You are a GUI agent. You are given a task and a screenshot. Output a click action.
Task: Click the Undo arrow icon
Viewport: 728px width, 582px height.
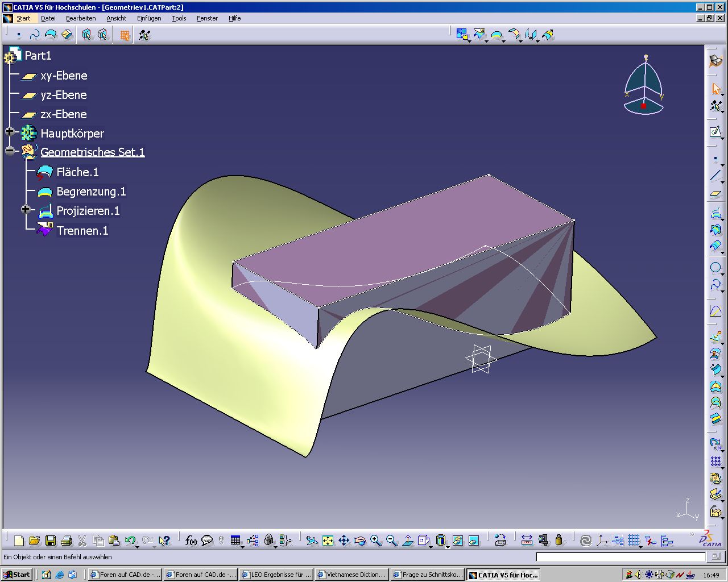[130, 540]
